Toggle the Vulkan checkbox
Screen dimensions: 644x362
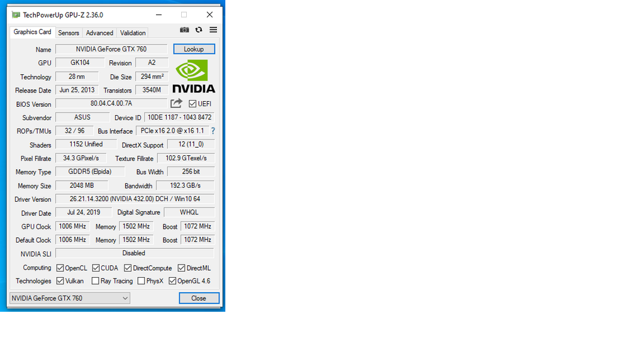60,281
